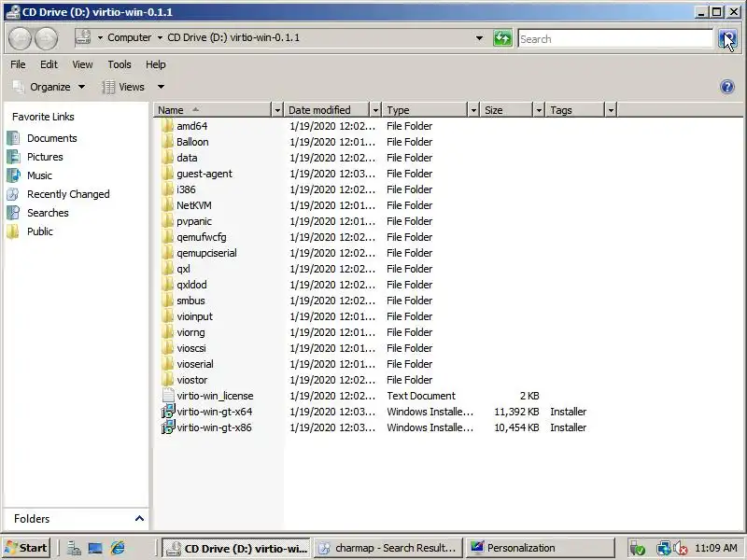
Task: Click CD Drive (D:) taskbar button
Action: click(236, 548)
